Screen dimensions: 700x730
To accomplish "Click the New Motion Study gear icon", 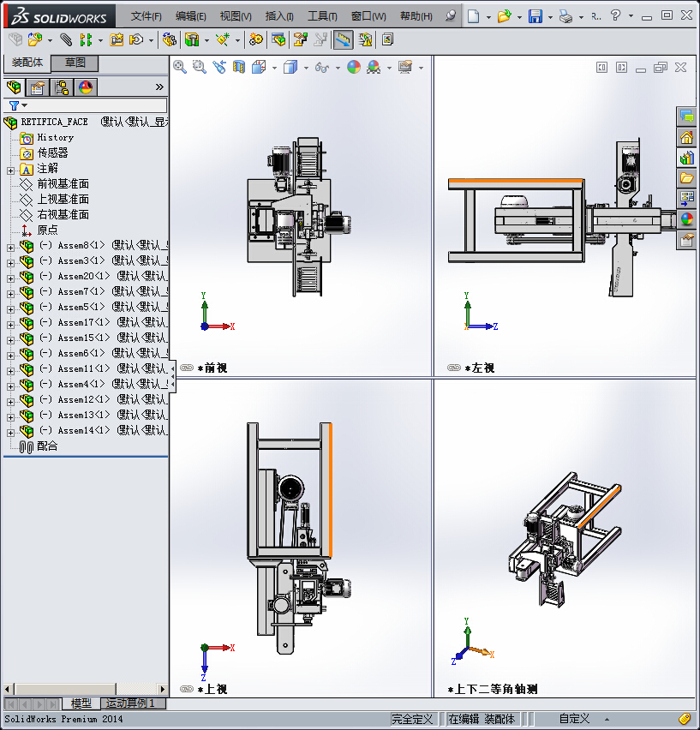I will 255,39.
